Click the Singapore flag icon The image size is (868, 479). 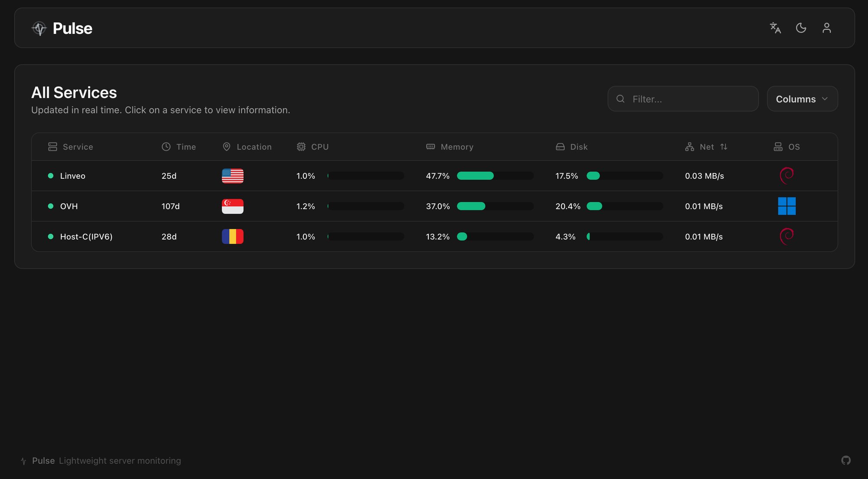pyautogui.click(x=233, y=206)
